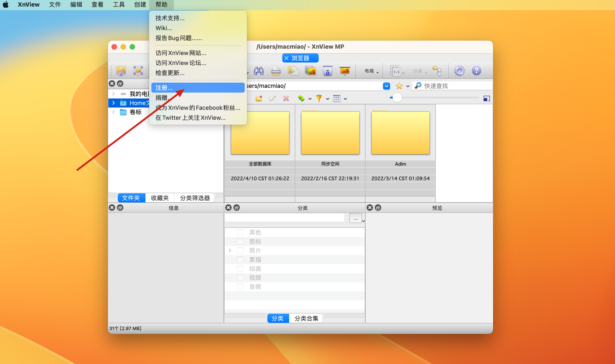615x364 pixels.
Task: Click the orange filter funnel icon
Action: 319,98
